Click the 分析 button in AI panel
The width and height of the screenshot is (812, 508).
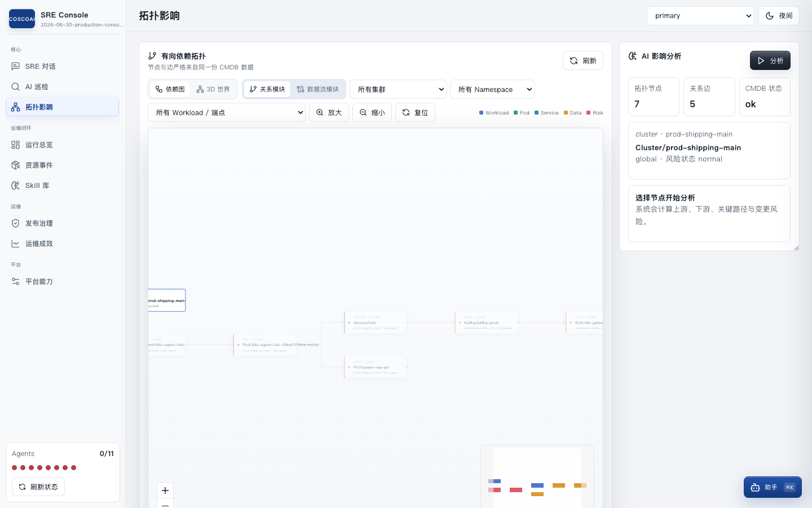point(770,60)
